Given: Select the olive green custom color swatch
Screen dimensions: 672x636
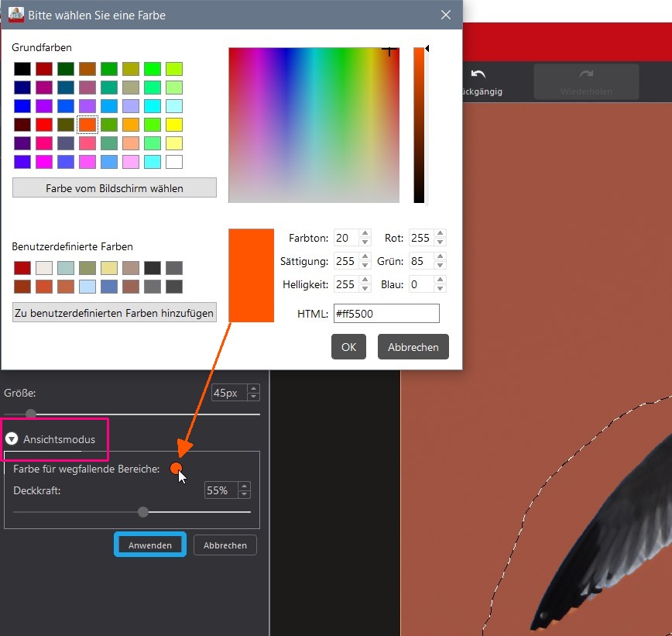Looking at the screenshot, I should click(x=87, y=267).
